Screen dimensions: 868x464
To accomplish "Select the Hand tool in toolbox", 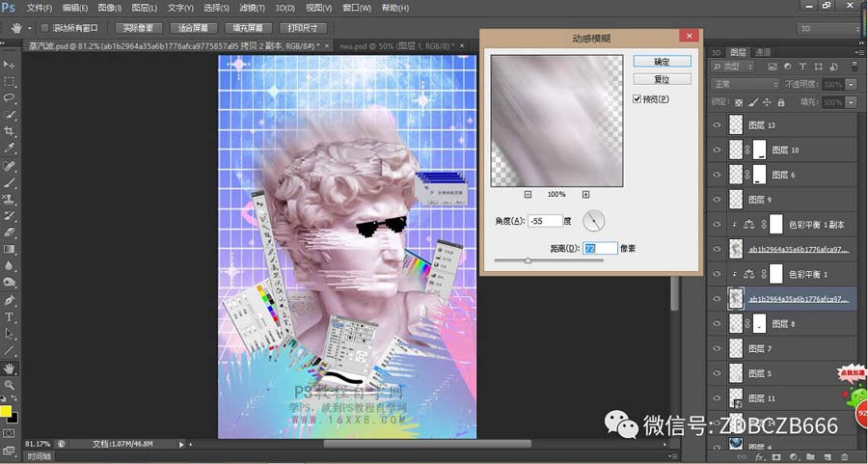I will coord(9,368).
